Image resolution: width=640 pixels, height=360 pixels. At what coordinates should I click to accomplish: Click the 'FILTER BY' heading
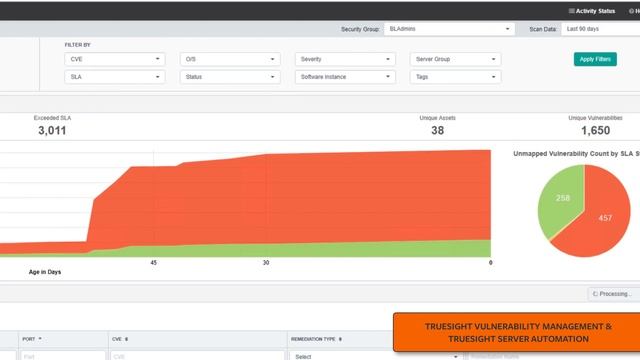[x=78, y=45]
